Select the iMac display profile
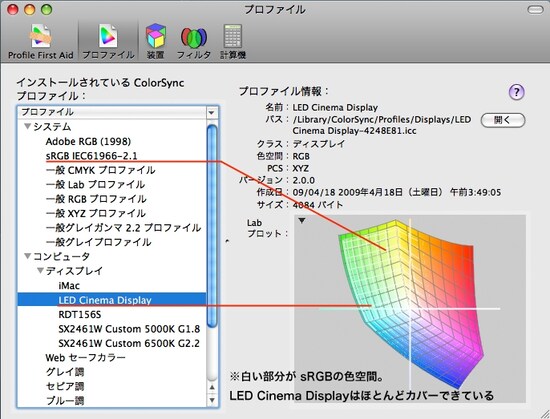Image resolution: width=550 pixels, height=419 pixels. (69, 286)
